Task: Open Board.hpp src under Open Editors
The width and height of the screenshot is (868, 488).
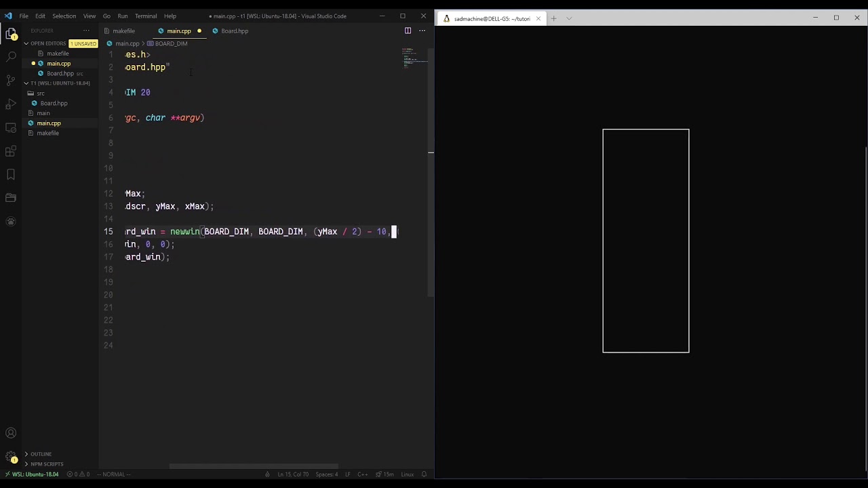Action: 60,73
